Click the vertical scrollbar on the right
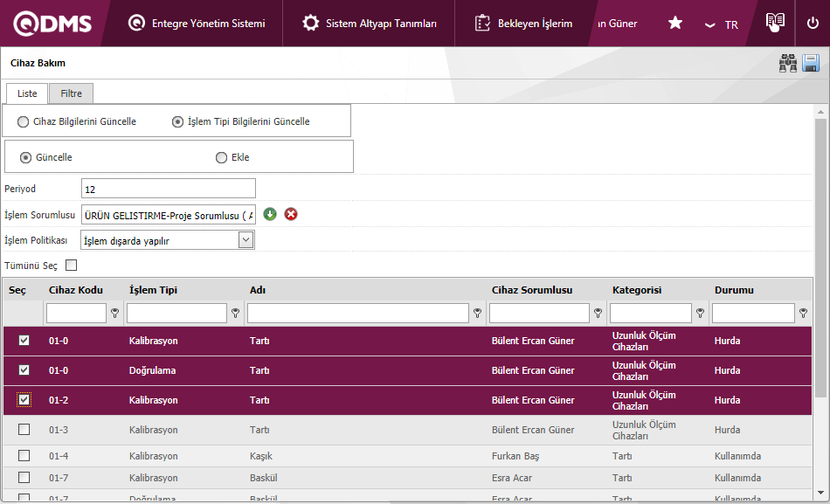Image resolution: width=830 pixels, height=504 pixels. pyautogui.click(x=820, y=262)
